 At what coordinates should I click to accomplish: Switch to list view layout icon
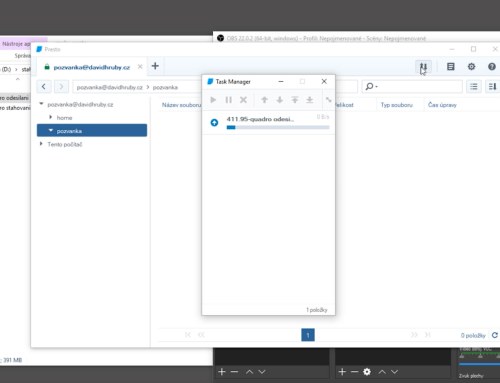click(x=474, y=87)
